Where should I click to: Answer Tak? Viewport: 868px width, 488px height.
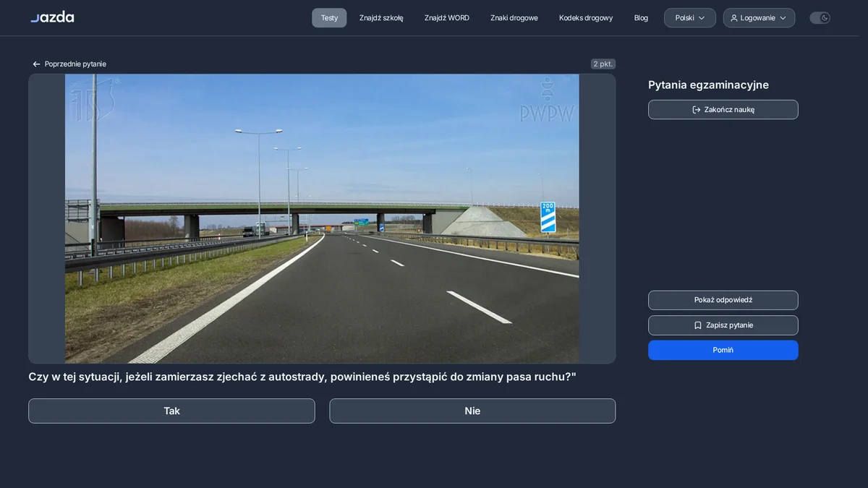(x=171, y=411)
